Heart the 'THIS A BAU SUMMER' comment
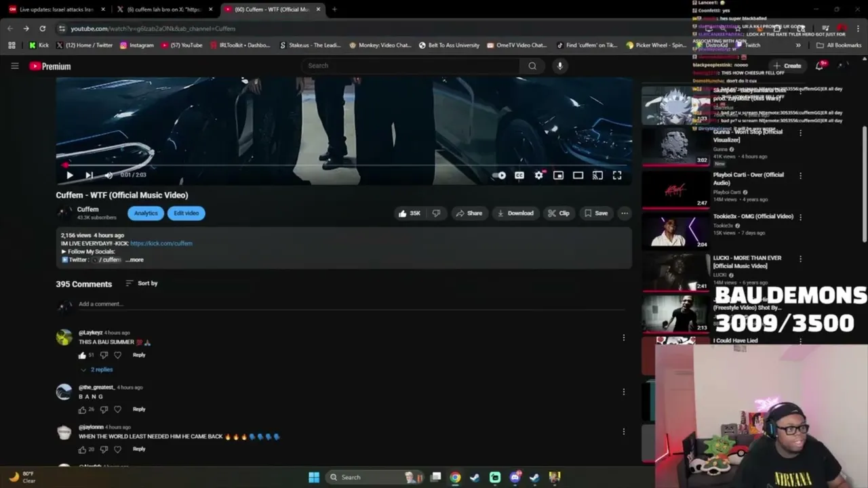This screenshot has width=868, height=488. 117,355
